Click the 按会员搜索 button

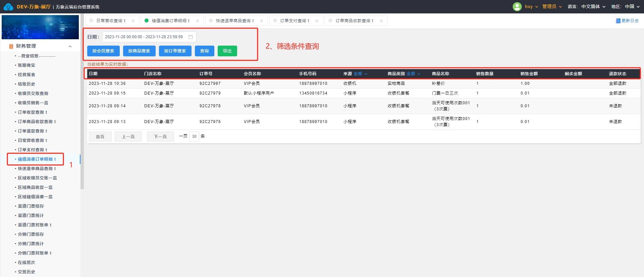[103, 51]
